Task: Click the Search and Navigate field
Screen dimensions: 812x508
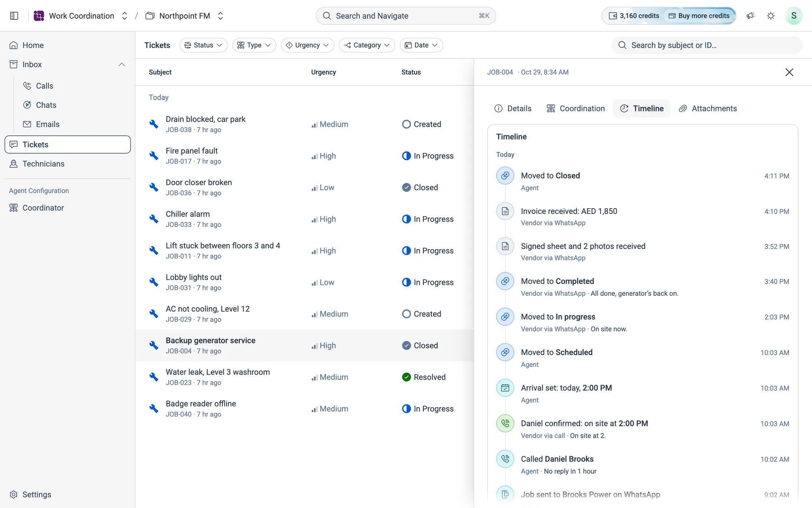Action: 406,16
